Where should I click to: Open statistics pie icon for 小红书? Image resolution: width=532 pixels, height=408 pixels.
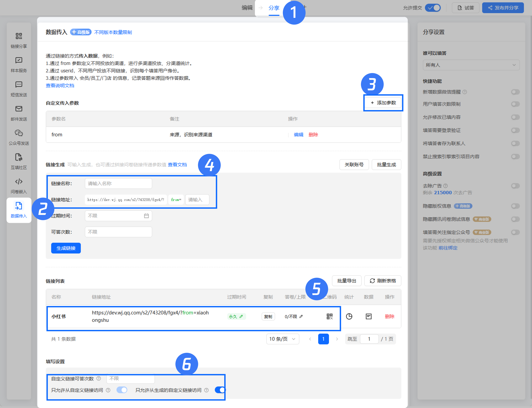tap(349, 316)
